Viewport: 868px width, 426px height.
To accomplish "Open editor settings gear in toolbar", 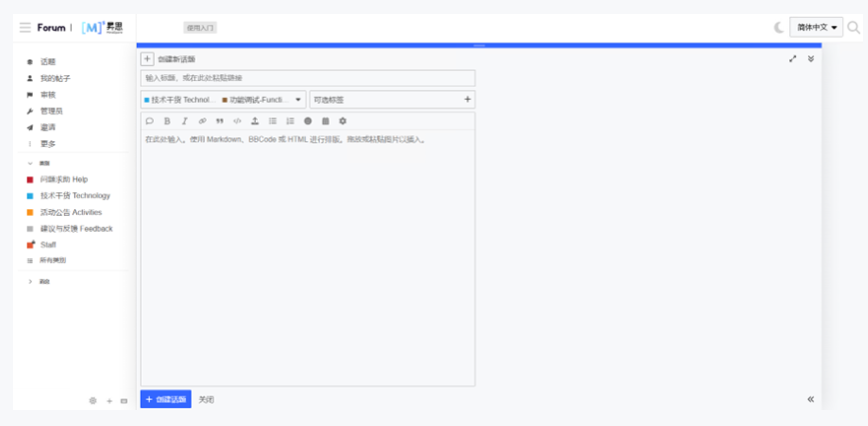I will point(343,121).
